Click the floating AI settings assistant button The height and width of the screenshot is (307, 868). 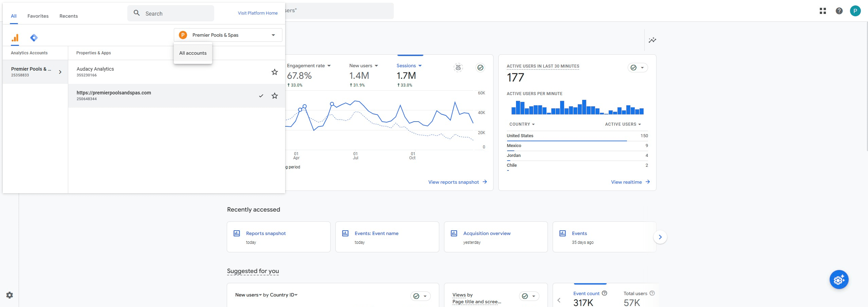[x=839, y=279]
